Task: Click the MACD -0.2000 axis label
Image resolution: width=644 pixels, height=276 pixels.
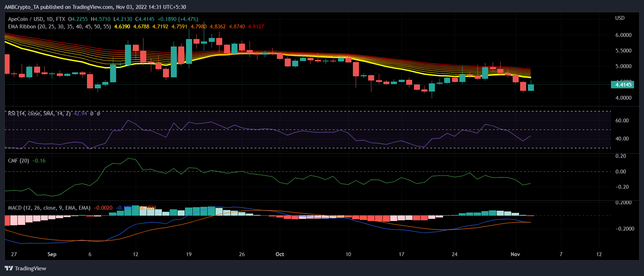Action: pyautogui.click(x=624, y=229)
